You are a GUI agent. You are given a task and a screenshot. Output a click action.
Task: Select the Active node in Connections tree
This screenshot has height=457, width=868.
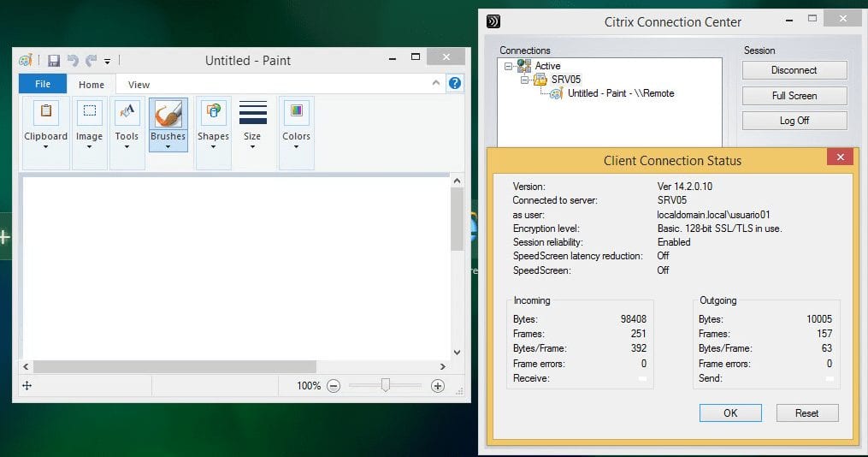(547, 66)
